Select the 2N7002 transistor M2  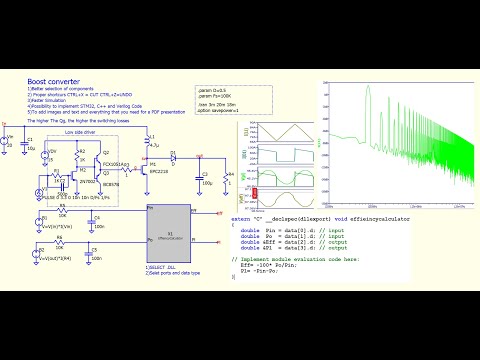(x=75, y=176)
